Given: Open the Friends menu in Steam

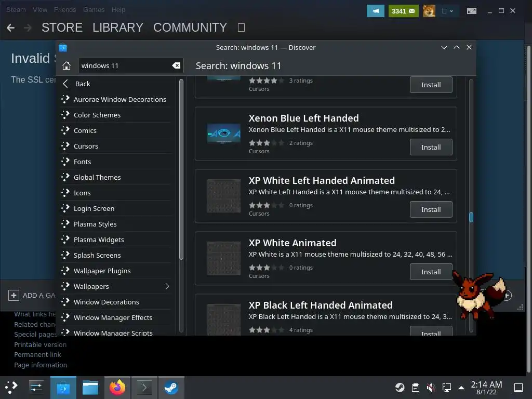Looking at the screenshot, I should click(x=65, y=10).
